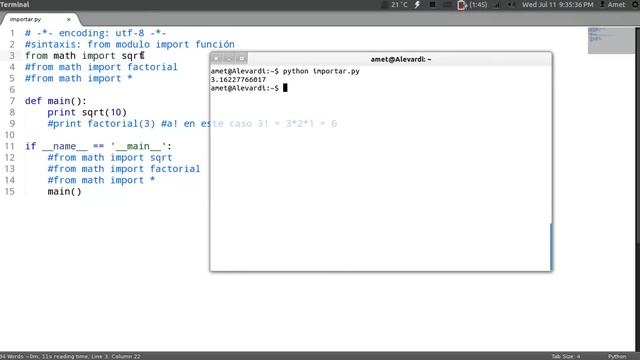Click line number 6 in the gutter
Screen dimensions: 640x360
point(12,90)
